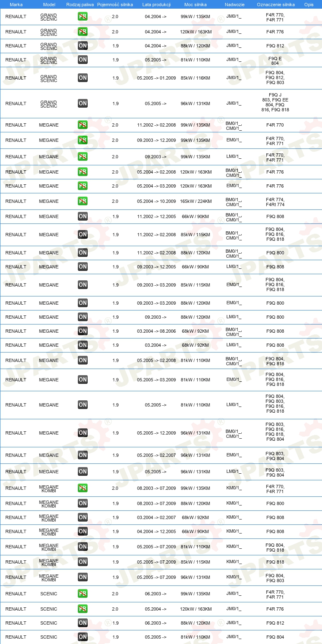This screenshot has width=322, height=644.
Task: Select the 85kW / 116KM power cell
Action: click(x=195, y=78)
